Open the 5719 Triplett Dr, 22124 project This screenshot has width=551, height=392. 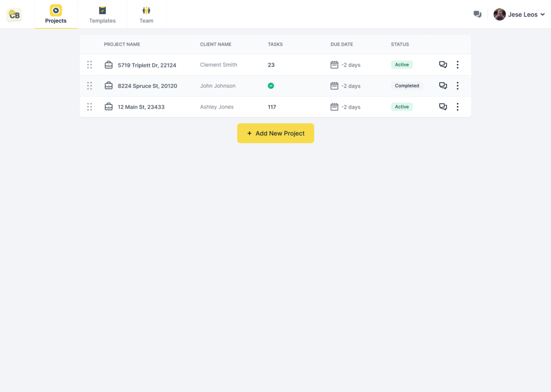click(x=147, y=65)
